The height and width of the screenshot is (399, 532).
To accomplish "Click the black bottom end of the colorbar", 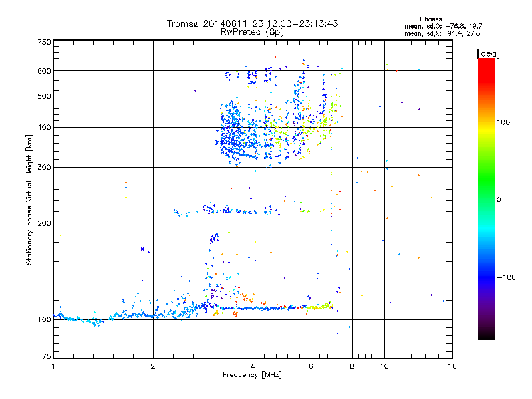I will (487, 334).
